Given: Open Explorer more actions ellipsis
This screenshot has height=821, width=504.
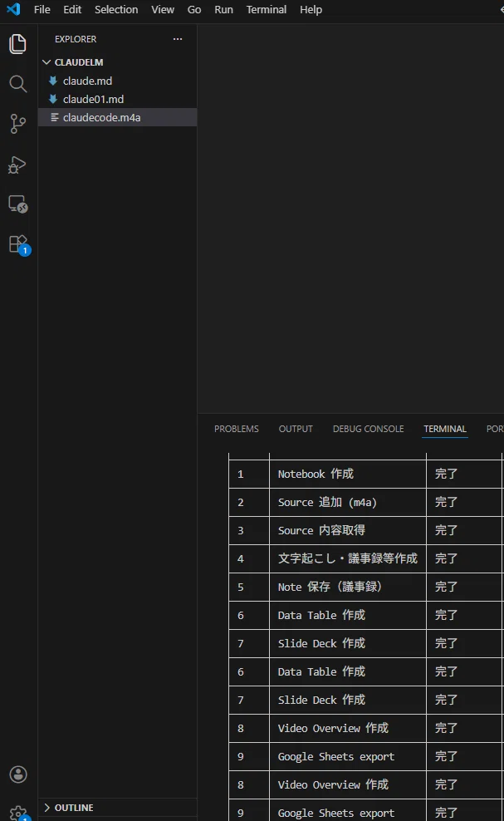Looking at the screenshot, I should (178, 39).
